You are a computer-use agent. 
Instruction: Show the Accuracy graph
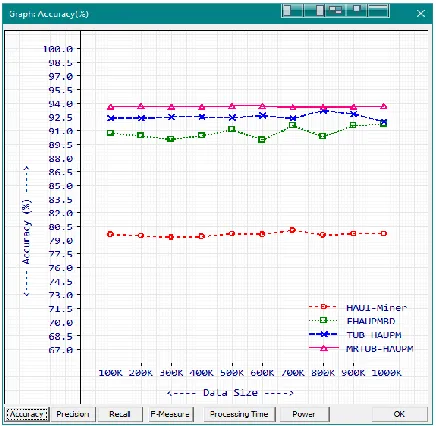point(27,414)
